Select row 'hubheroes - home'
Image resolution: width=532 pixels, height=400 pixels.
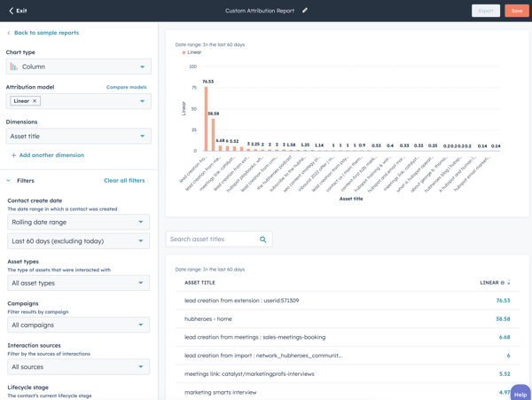click(347, 319)
